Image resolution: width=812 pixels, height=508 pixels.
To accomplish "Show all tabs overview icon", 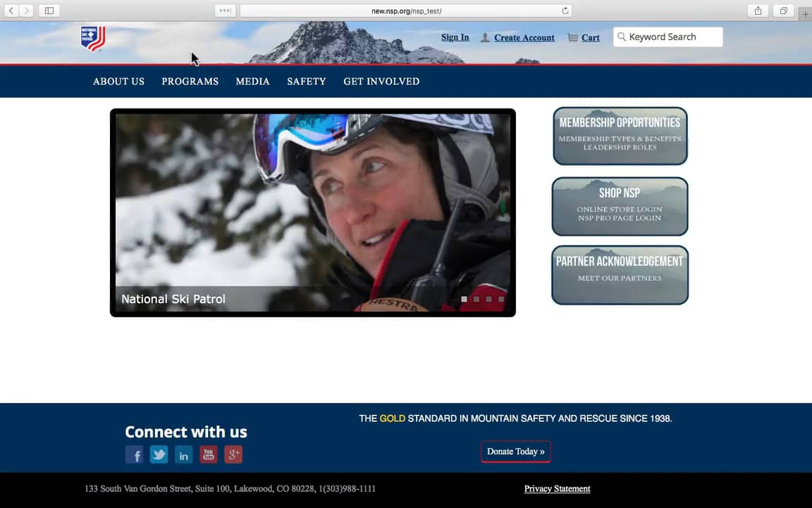I will click(784, 11).
